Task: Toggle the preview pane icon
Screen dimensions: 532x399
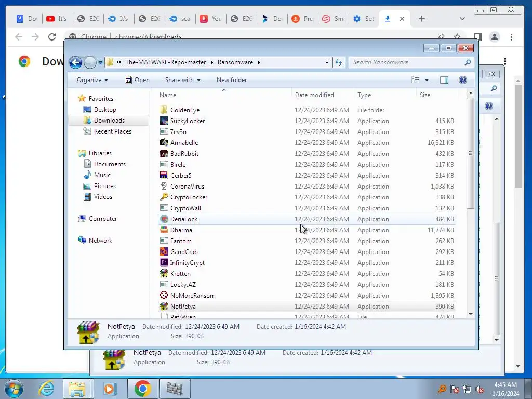Action: point(444,80)
